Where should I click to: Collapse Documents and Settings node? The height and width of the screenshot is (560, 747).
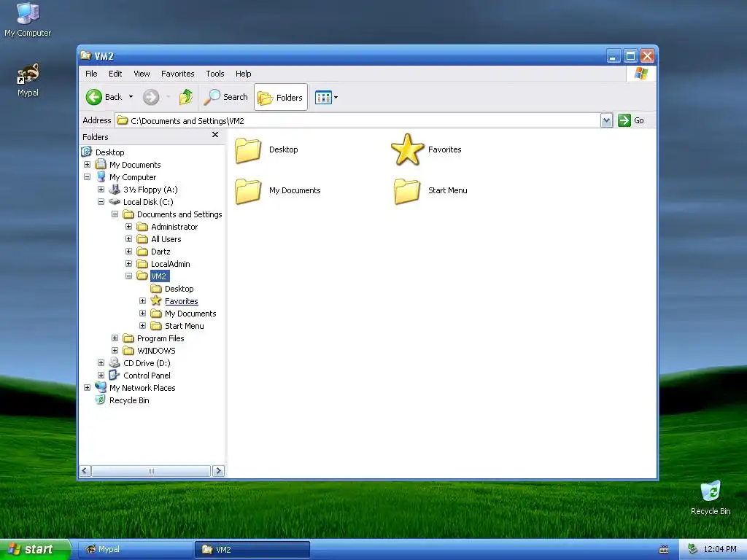coord(115,214)
